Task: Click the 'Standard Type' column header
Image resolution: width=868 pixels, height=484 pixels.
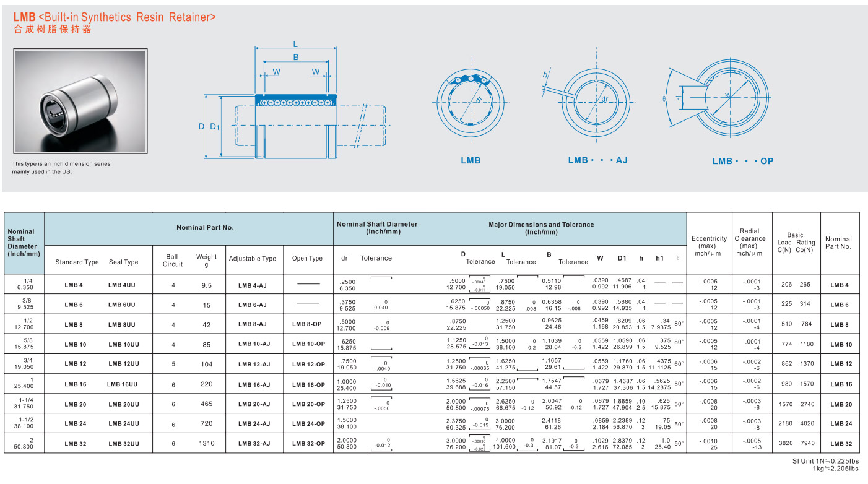Action: point(77,262)
